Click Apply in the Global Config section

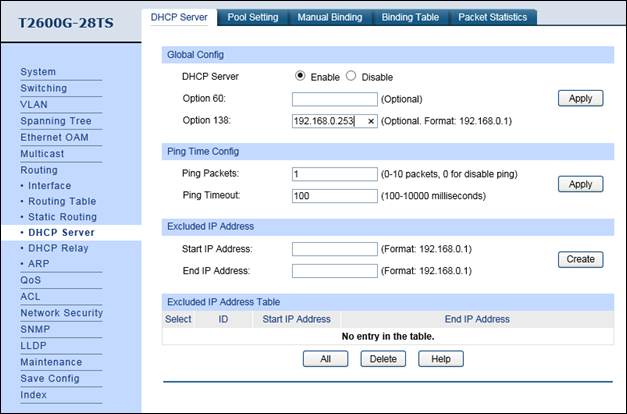[x=580, y=98]
